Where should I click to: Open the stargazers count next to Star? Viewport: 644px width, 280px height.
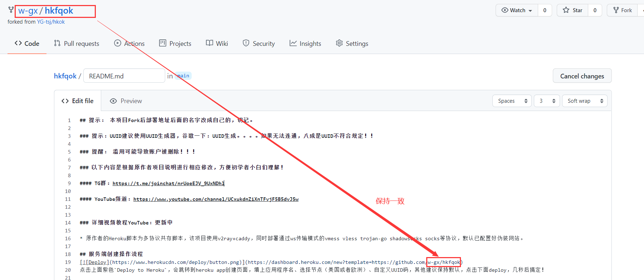(x=595, y=10)
